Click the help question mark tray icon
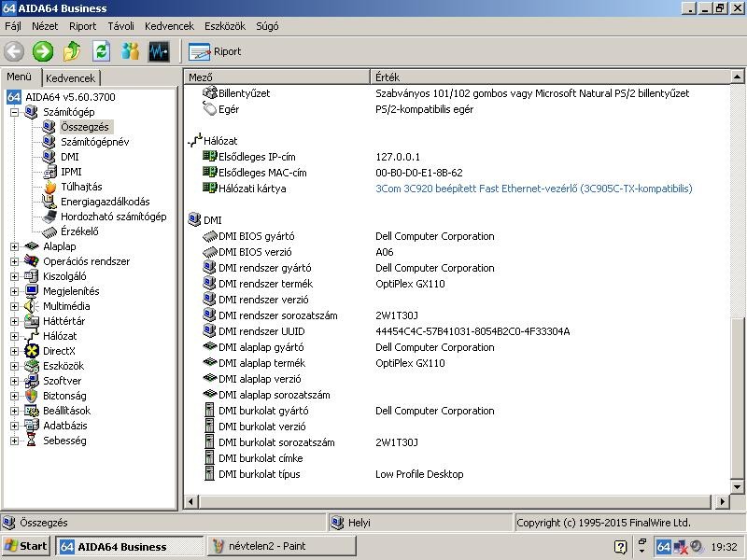Screen dimensions: 747x560 620,547
